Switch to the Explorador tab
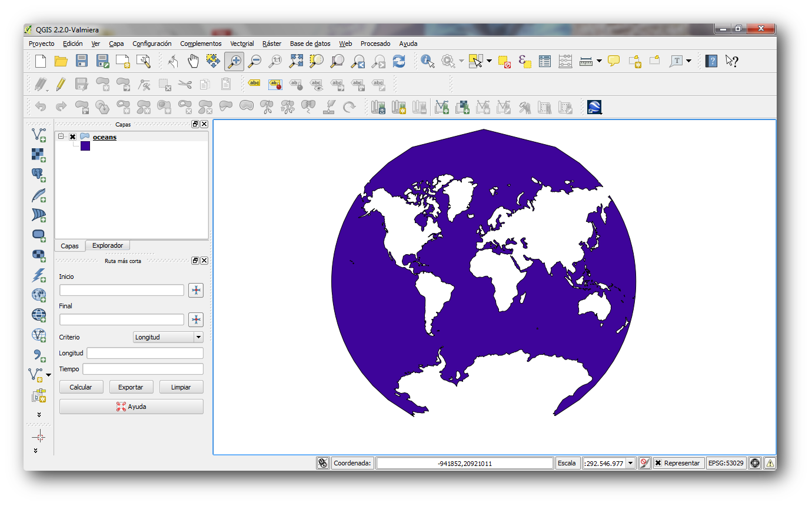Screen dimensions: 812x506 coord(108,245)
